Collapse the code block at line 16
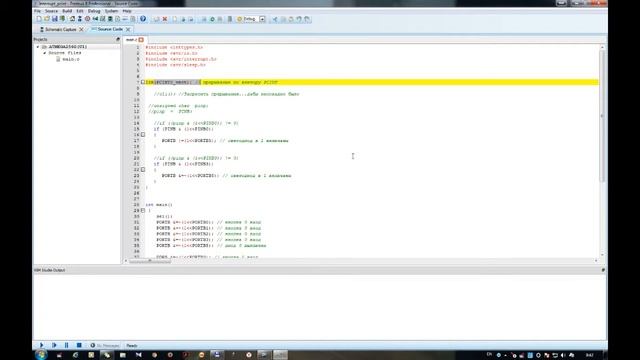 [143, 134]
